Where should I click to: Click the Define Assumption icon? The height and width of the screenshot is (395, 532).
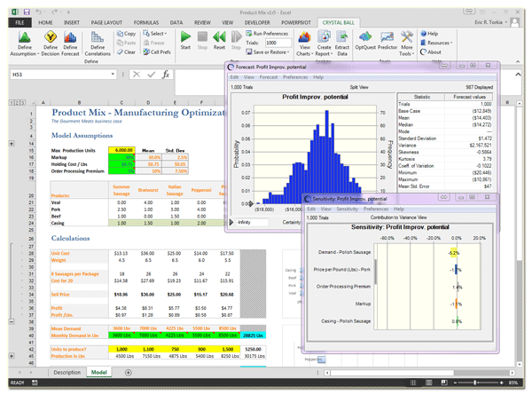(x=25, y=37)
